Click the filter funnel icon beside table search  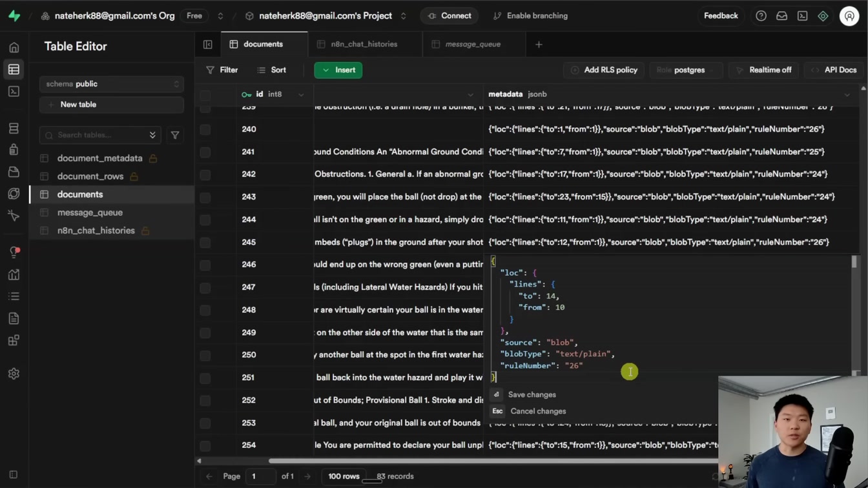click(x=175, y=135)
